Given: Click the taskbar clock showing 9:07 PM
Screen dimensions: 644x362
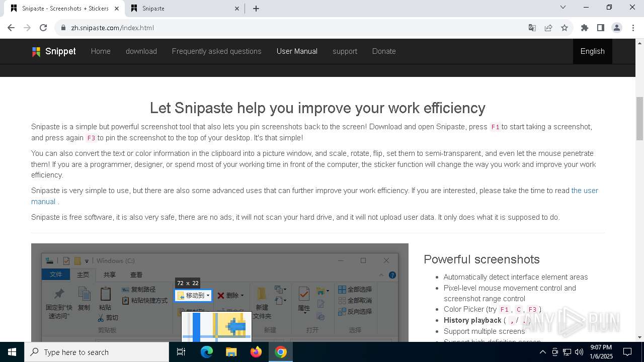Looking at the screenshot, I should pos(601,352).
